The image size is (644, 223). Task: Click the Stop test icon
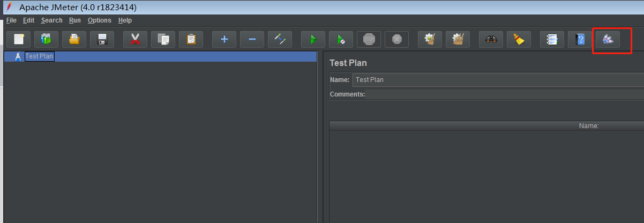[x=369, y=39]
